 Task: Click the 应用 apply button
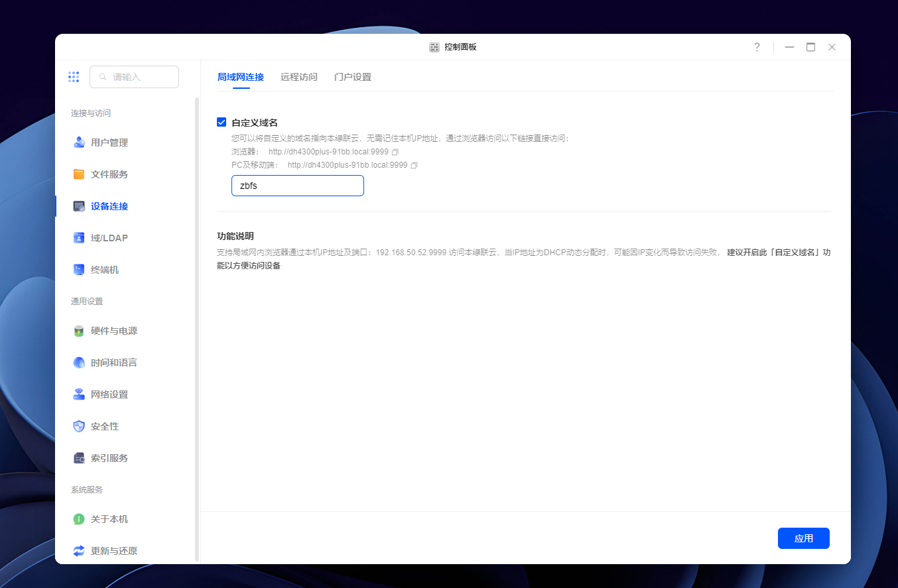click(x=804, y=538)
